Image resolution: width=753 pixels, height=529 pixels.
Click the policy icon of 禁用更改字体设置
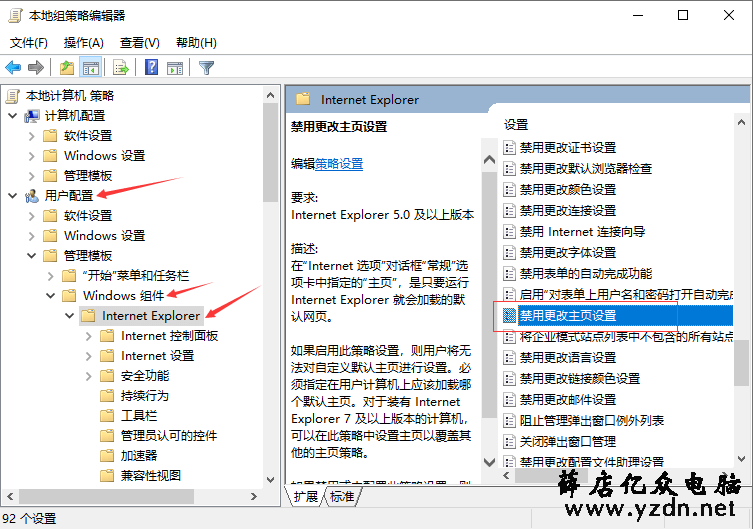point(509,252)
